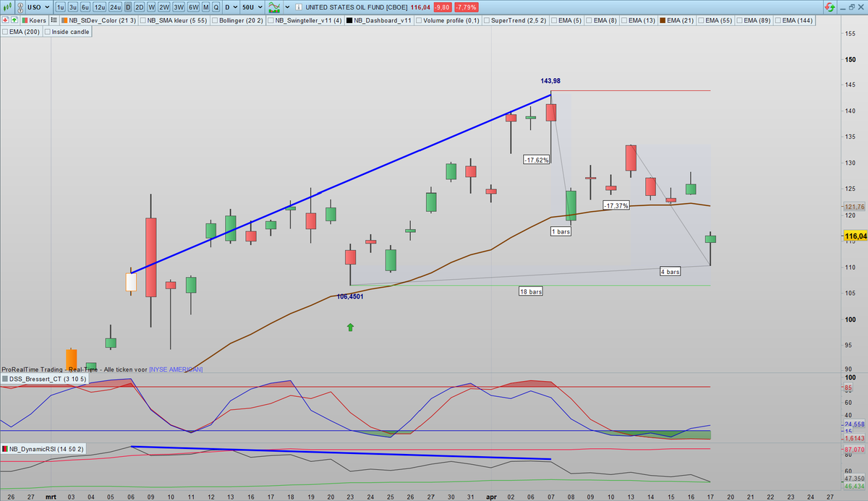Switch to the 3W timeframe
Screen dimensions: 868x501
click(x=179, y=7)
